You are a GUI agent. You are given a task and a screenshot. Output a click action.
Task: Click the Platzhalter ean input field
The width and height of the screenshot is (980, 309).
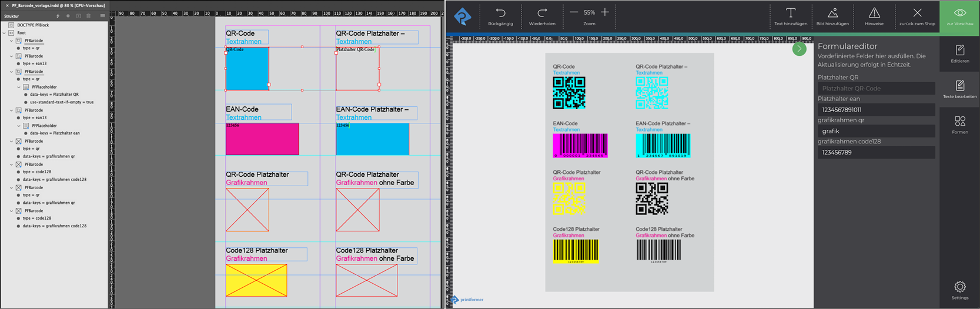pyautogui.click(x=876, y=110)
